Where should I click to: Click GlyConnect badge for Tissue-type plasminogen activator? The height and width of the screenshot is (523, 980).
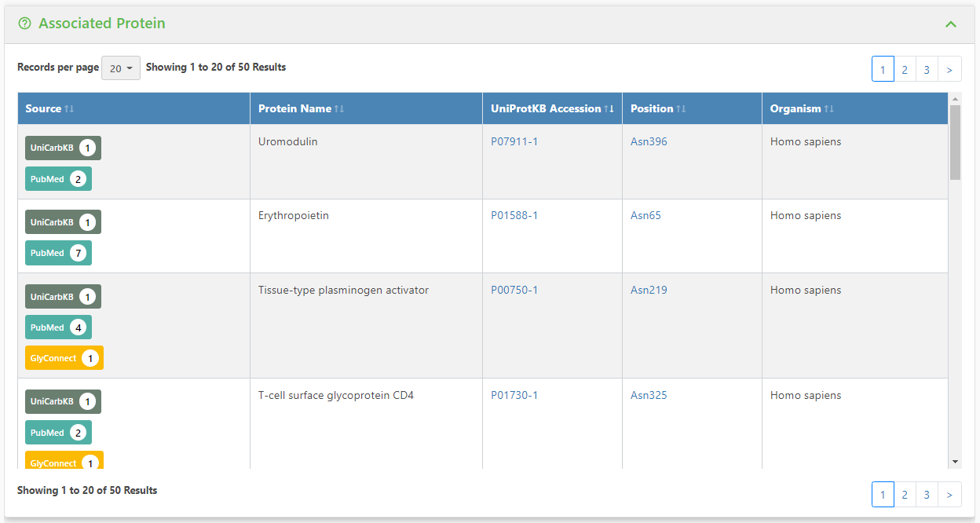point(64,358)
